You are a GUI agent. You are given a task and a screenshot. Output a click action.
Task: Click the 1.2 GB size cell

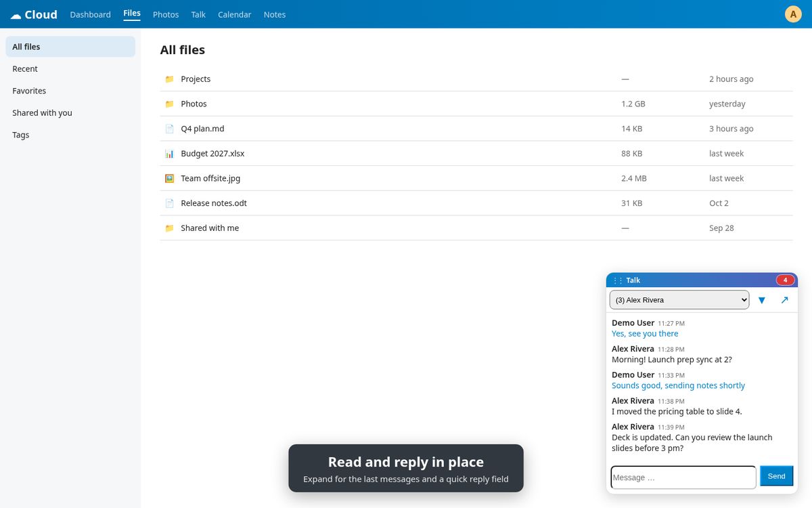tap(633, 104)
